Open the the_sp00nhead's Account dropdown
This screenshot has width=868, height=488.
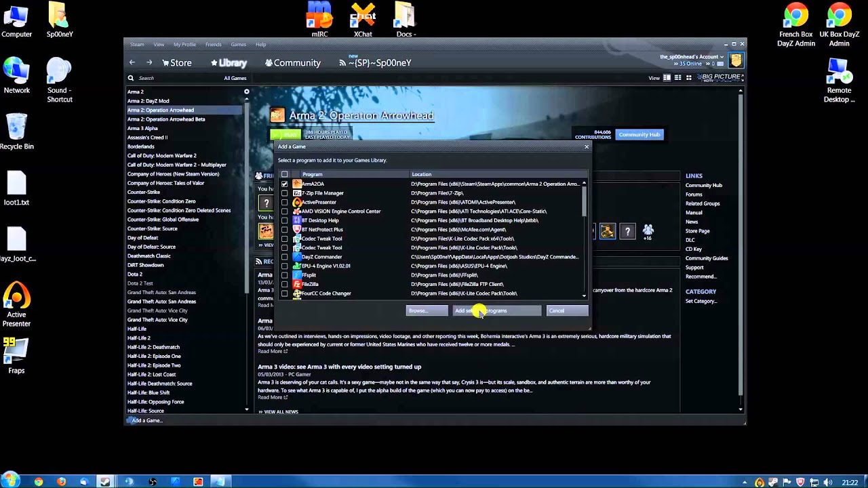coord(692,57)
